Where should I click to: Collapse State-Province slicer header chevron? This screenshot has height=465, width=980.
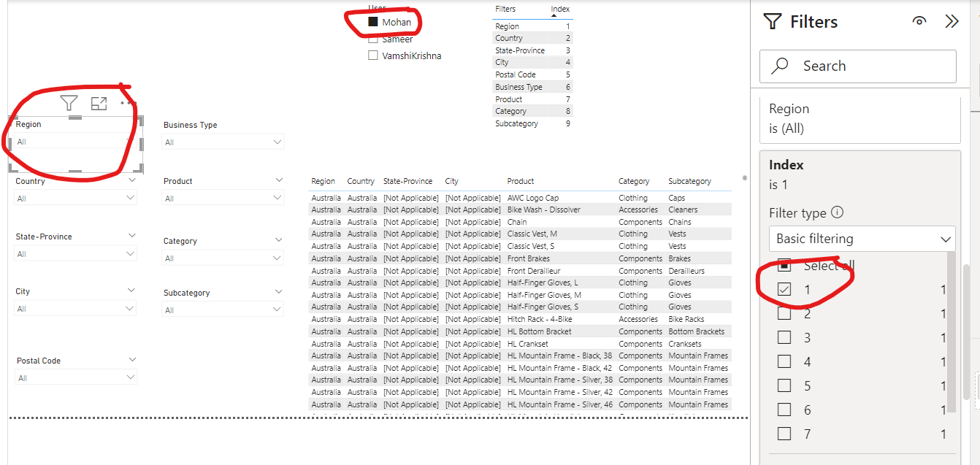(132, 235)
